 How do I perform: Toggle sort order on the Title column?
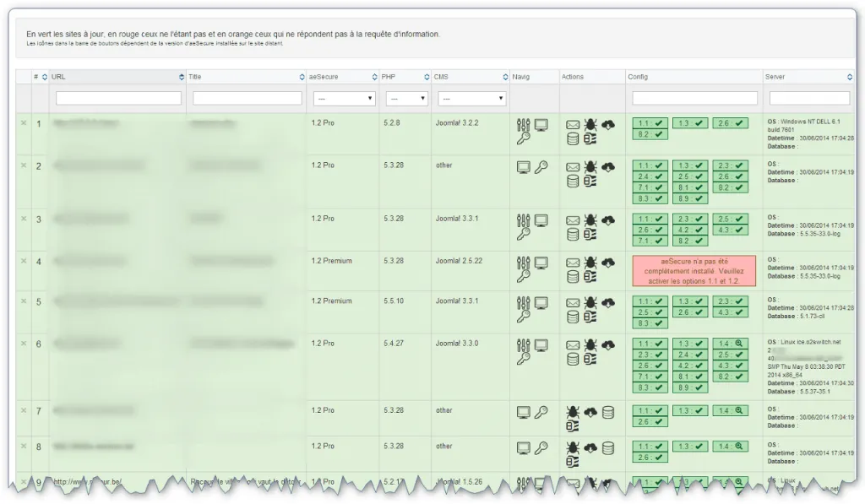point(302,76)
